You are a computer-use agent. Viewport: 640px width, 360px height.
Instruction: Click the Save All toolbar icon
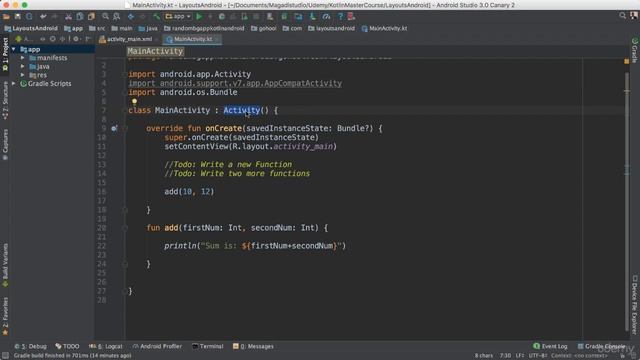click(18, 17)
